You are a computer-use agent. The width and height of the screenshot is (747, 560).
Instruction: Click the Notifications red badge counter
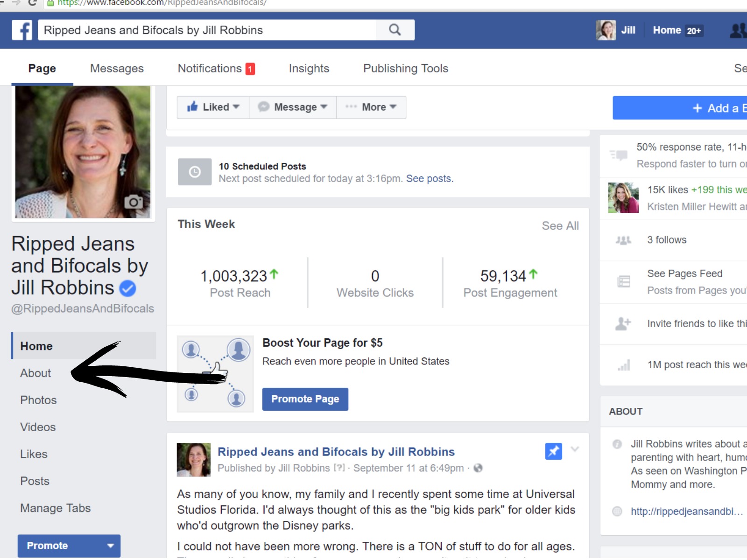[250, 69]
